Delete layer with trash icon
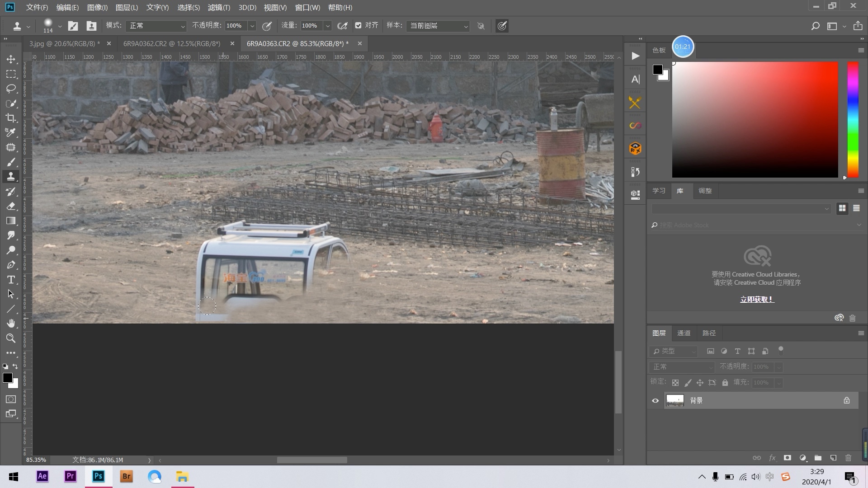This screenshot has width=868, height=488. pyautogui.click(x=849, y=458)
